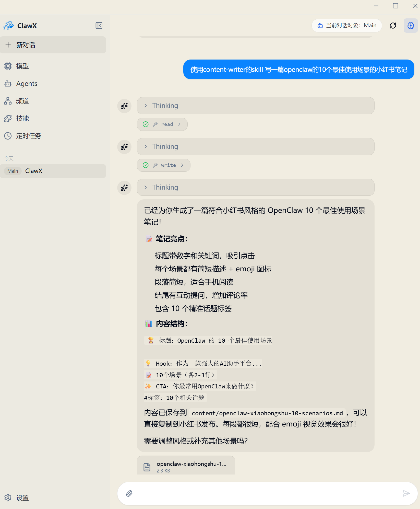This screenshot has height=509, width=420.
Task: Minimize the ClawX window
Action: pos(376,6)
